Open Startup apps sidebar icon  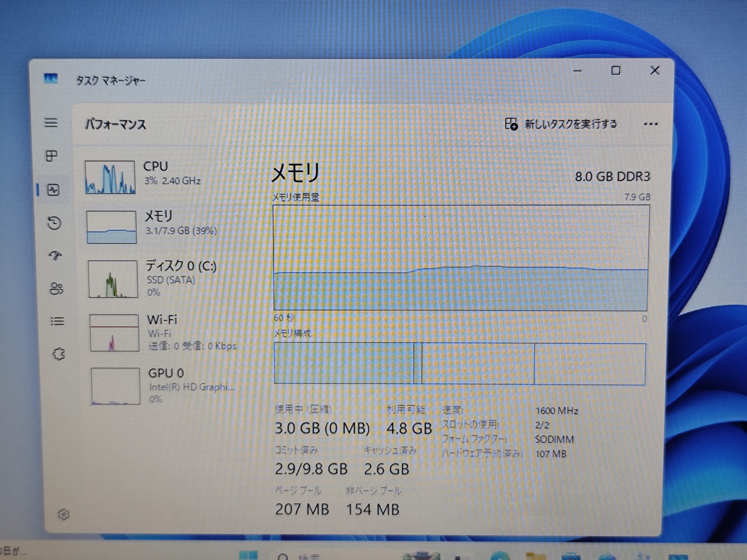click(55, 256)
